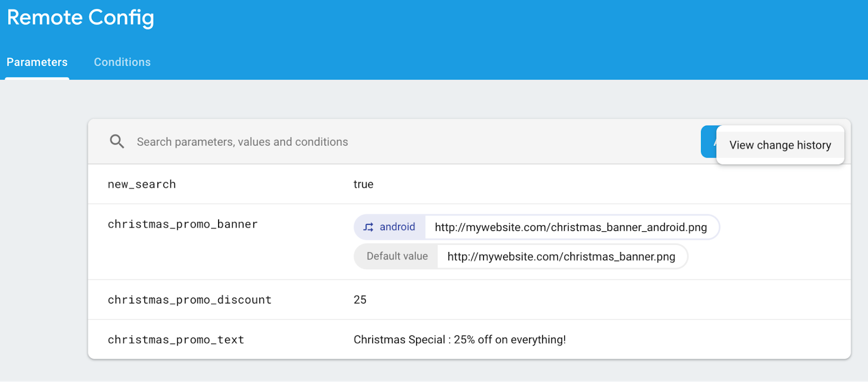The height and width of the screenshot is (382, 868).
Task: Click the android condition swap icon
Action: (x=368, y=227)
